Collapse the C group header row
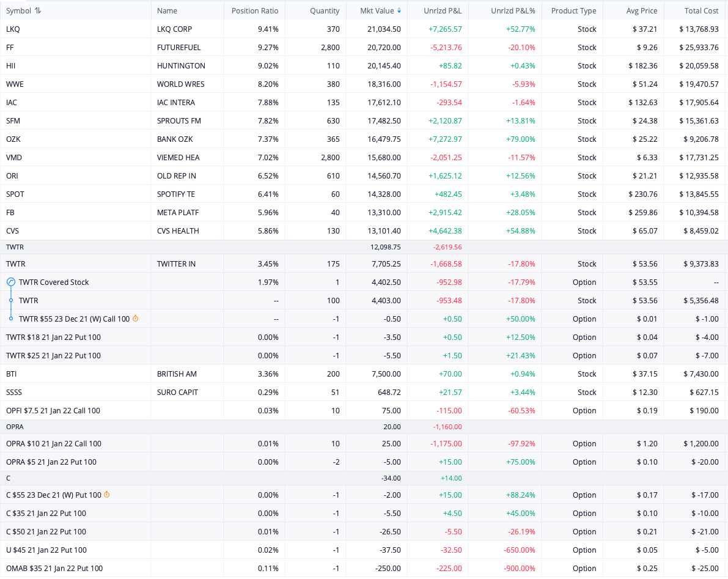The image size is (728, 579). [x=364, y=478]
